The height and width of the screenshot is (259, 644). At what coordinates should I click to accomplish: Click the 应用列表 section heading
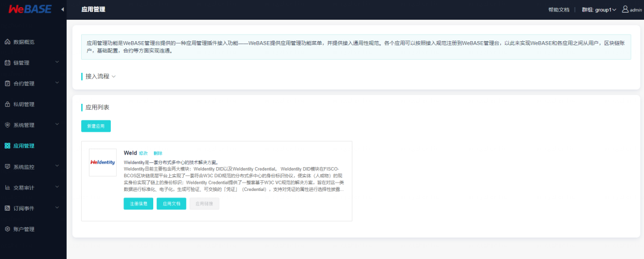coord(97,107)
